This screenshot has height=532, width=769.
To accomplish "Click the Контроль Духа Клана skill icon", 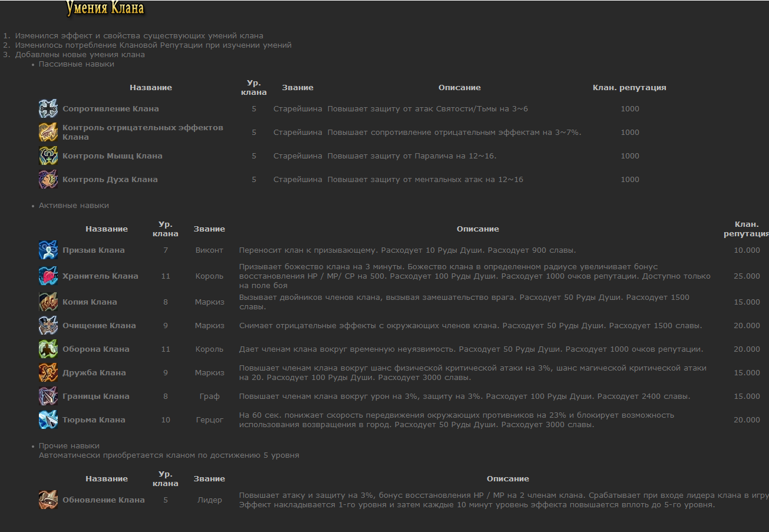I will pyautogui.click(x=48, y=179).
